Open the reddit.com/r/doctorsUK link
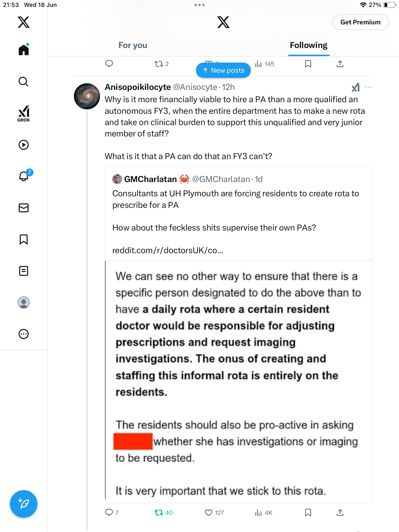This screenshot has width=399, height=532. (167, 250)
